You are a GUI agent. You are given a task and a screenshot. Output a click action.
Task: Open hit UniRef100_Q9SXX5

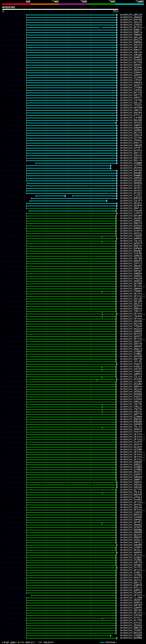pos(131,22)
